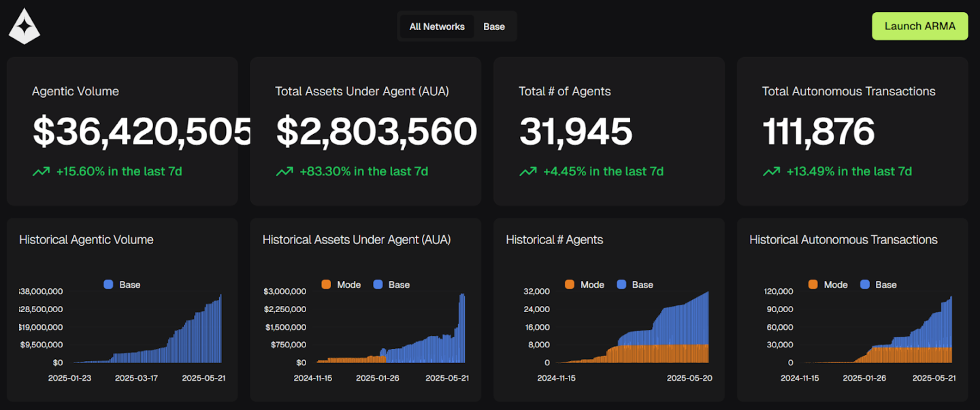Hide Base series in Historical # Agents chart
The width and height of the screenshot is (980, 410).
[x=636, y=285]
